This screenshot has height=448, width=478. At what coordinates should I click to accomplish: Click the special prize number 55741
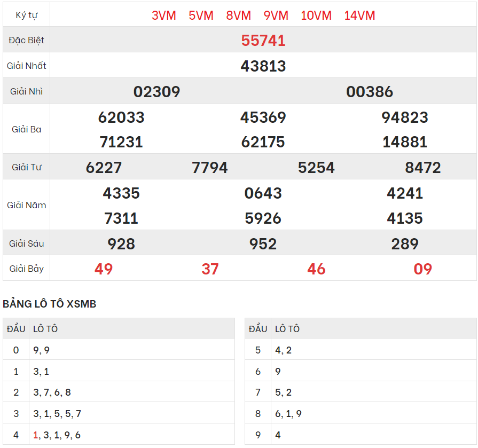tap(263, 41)
